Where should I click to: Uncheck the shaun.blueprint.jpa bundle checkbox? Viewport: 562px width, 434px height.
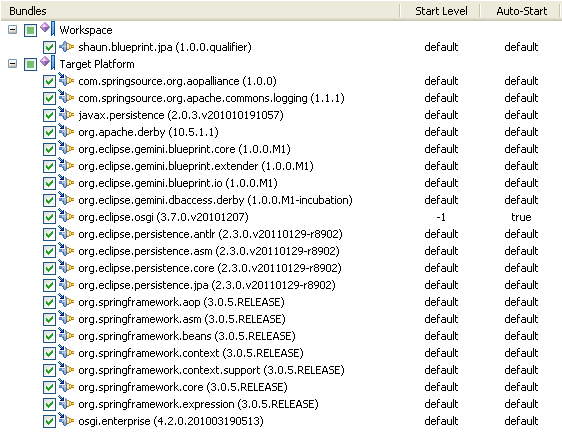49,47
